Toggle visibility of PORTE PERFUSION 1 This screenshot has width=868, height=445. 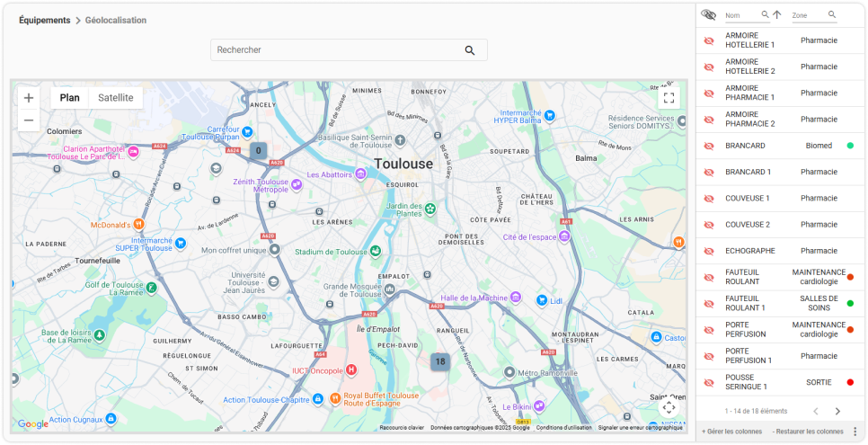point(709,356)
